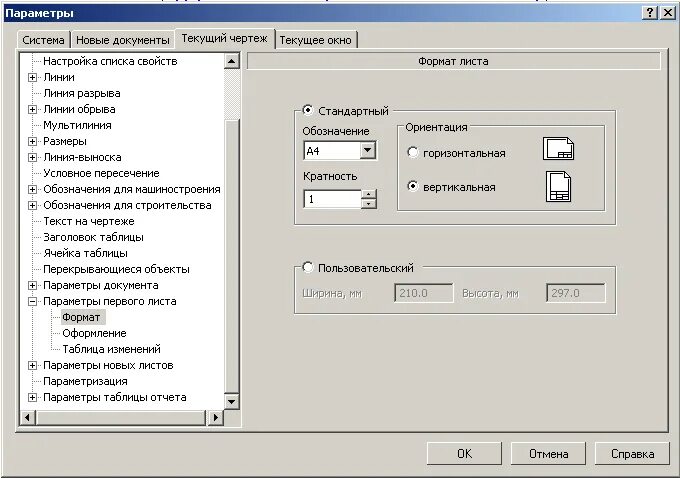This screenshot has height=478, width=680.
Task: Select Условное пересечение in the tree
Action: [101, 174]
